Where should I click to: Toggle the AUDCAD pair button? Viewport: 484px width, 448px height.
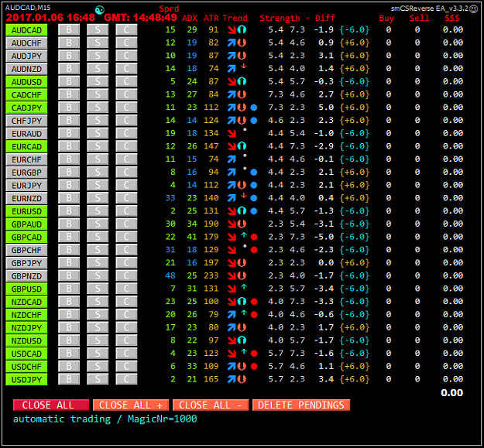point(26,30)
